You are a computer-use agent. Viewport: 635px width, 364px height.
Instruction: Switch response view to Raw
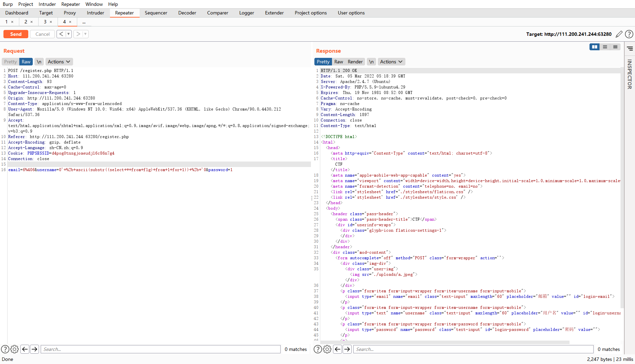(339, 62)
